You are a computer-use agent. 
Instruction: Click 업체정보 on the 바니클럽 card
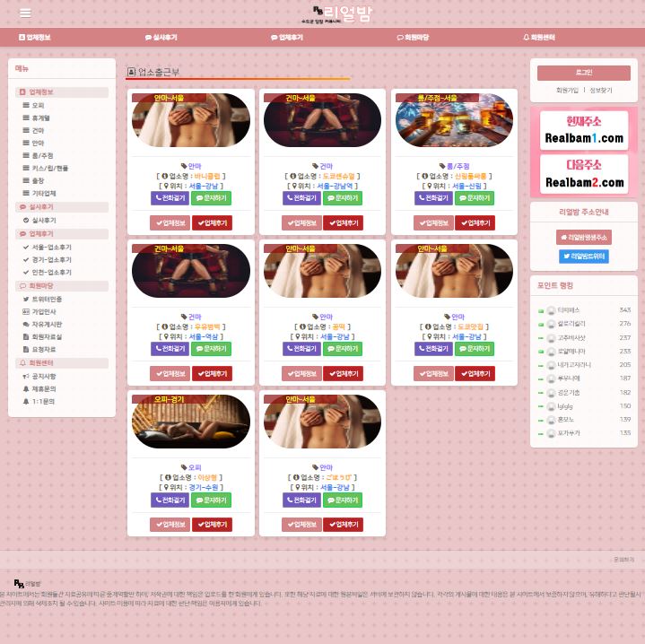170,223
